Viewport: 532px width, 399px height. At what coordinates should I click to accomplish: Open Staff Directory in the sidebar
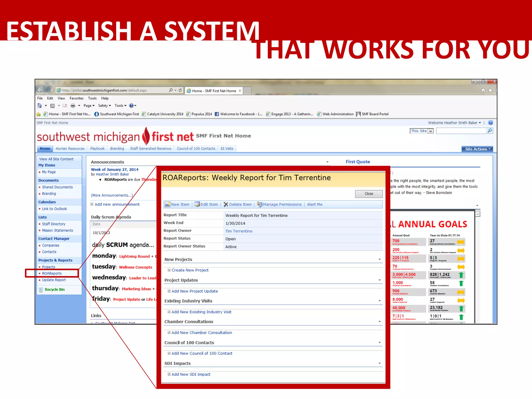pyautogui.click(x=54, y=224)
